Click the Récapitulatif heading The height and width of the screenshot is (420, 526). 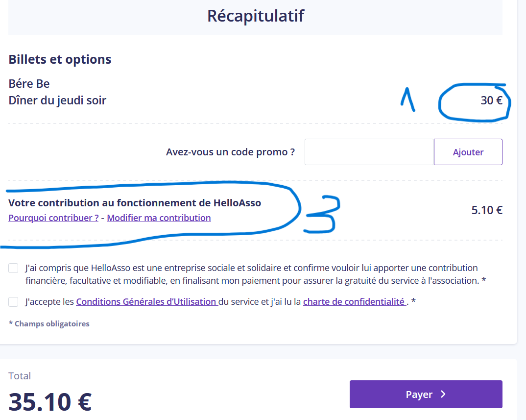(255, 16)
